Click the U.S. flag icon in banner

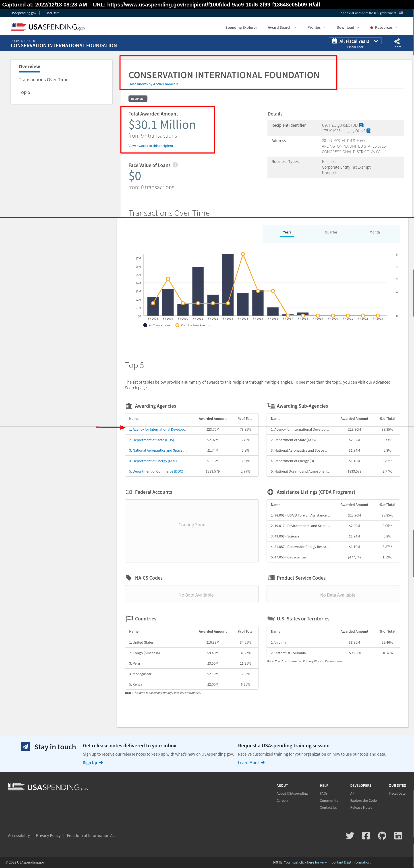pos(401,13)
